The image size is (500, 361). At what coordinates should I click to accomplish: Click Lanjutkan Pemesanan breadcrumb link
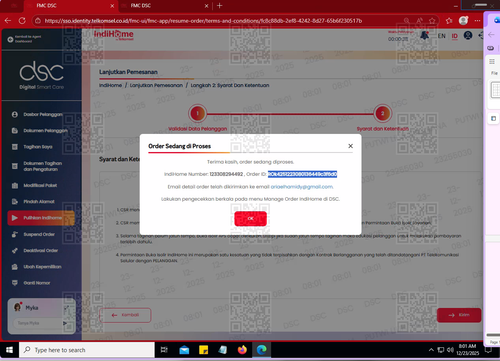(156, 85)
